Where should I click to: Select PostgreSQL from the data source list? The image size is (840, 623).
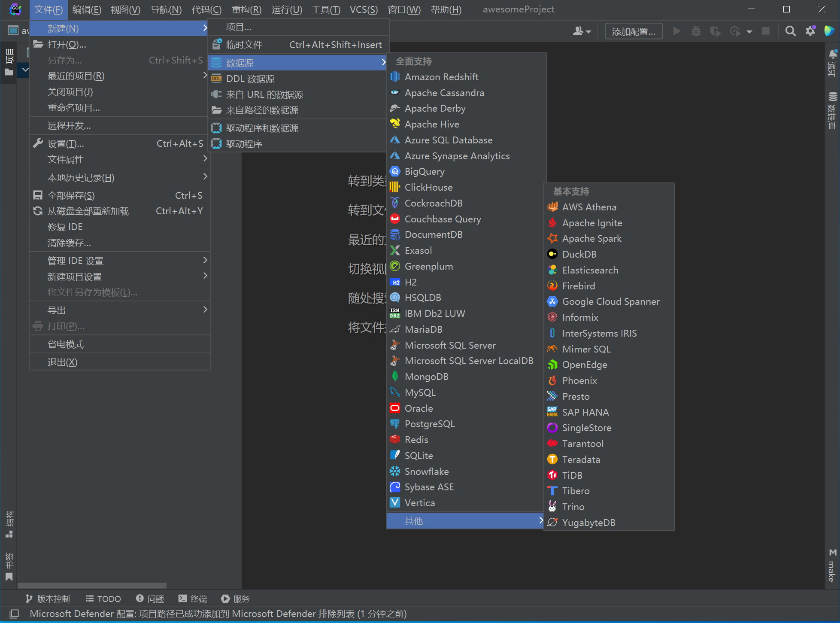click(x=429, y=424)
